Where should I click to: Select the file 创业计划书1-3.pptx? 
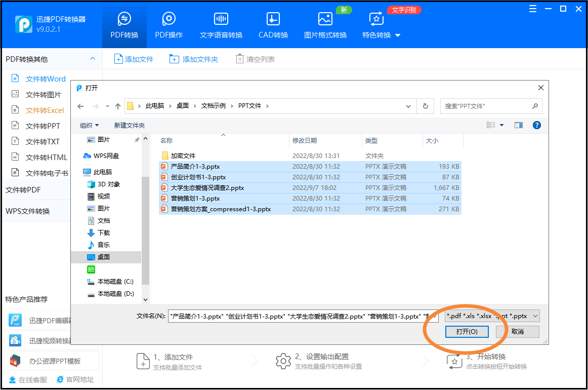[310, 177]
